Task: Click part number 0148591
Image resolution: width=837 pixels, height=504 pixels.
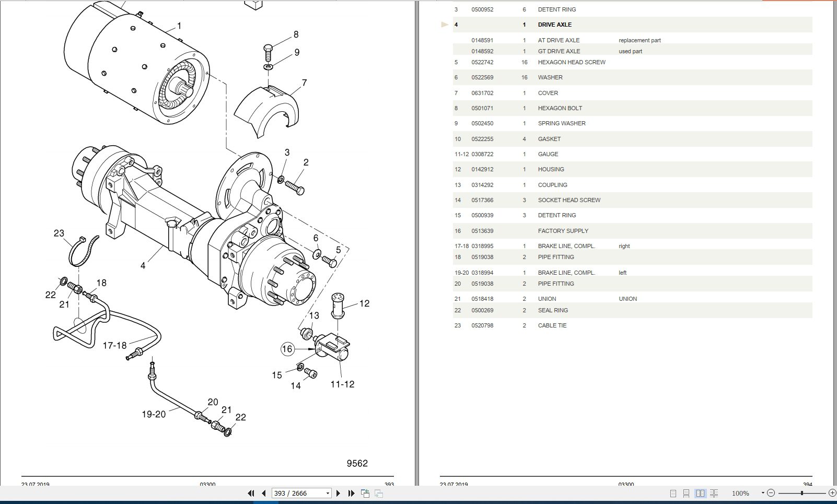Action: click(x=482, y=40)
